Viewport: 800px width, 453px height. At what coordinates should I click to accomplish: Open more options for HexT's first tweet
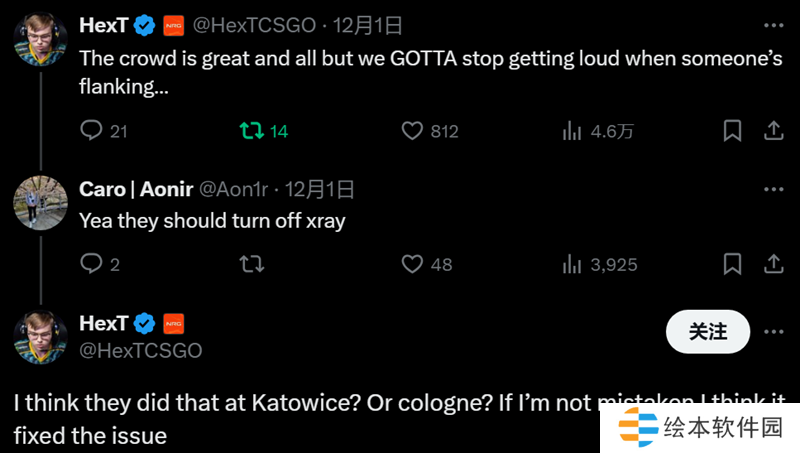773,25
